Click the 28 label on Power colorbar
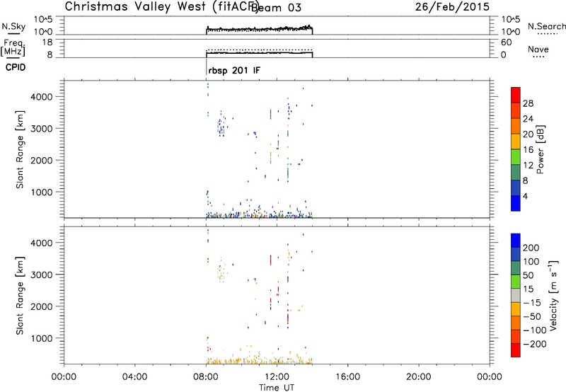The height and width of the screenshot is (392, 566). coord(528,103)
